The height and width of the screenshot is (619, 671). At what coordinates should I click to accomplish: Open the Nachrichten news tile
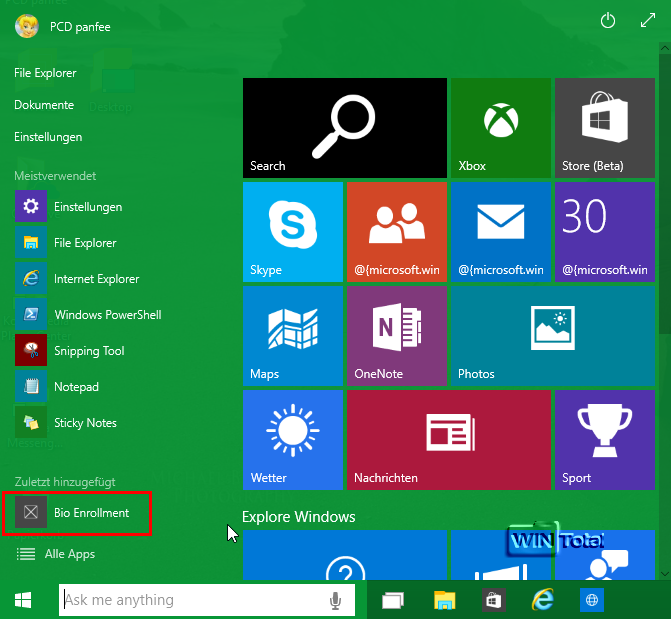tap(448, 439)
